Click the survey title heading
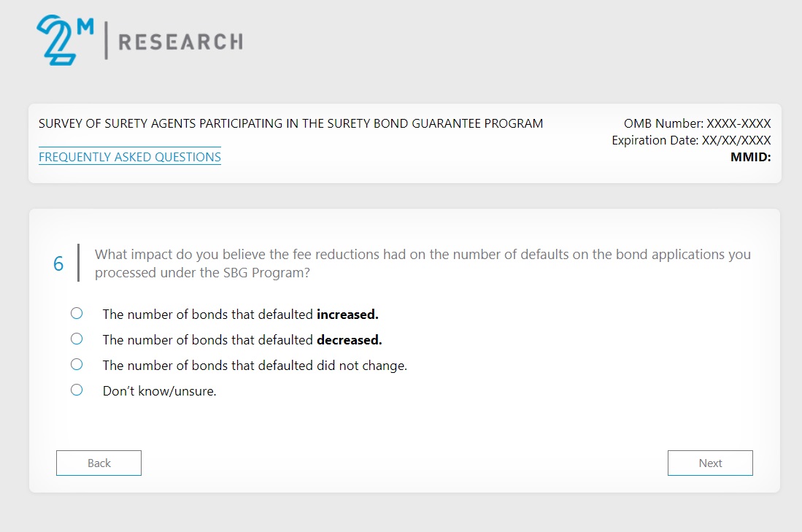 tap(290, 123)
